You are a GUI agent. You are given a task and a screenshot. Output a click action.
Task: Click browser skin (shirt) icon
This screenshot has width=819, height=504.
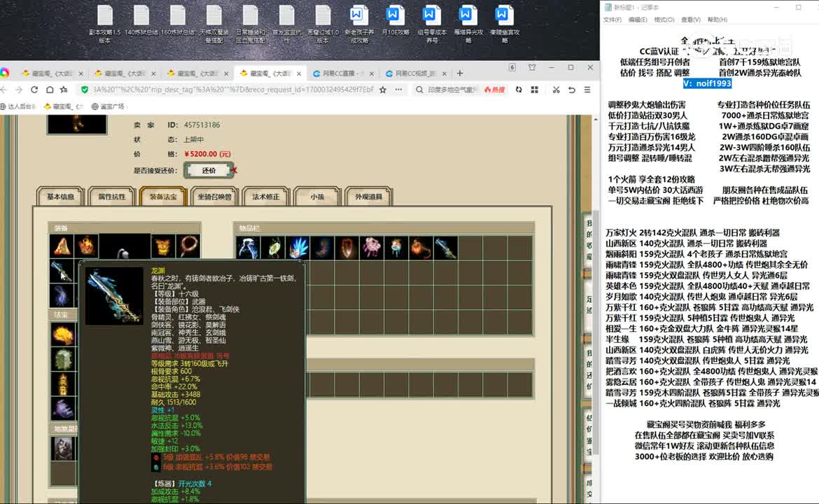tap(532, 67)
